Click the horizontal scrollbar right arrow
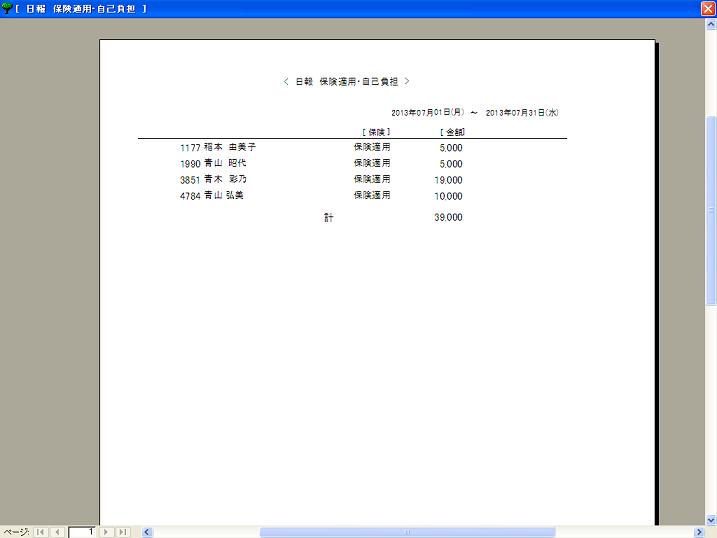The image size is (717, 538). [x=699, y=532]
